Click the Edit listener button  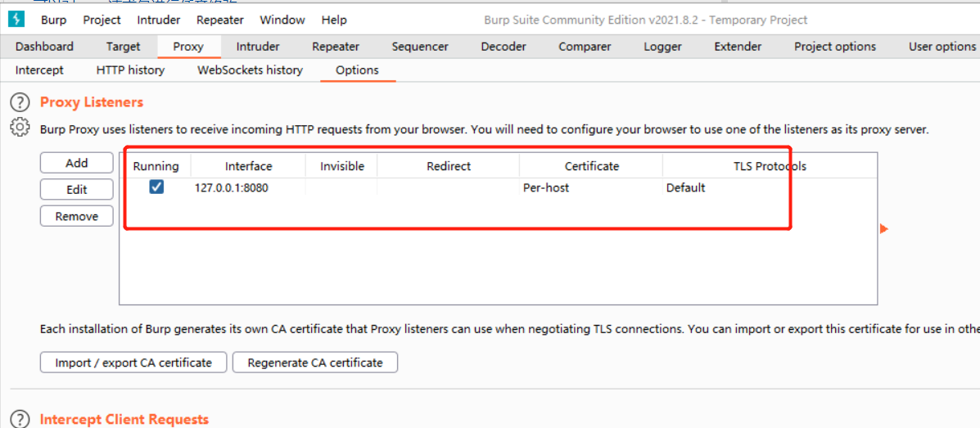[x=77, y=190]
